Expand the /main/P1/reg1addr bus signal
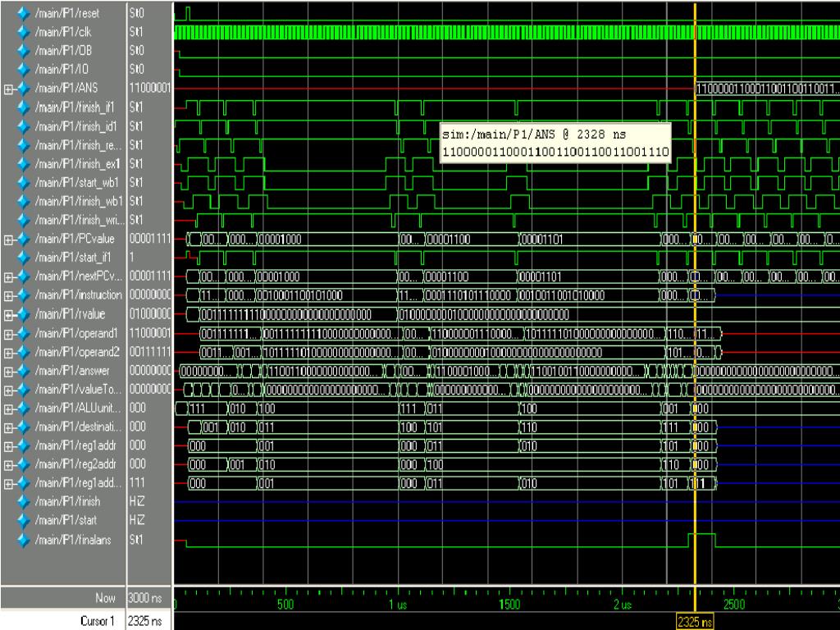 [8, 447]
